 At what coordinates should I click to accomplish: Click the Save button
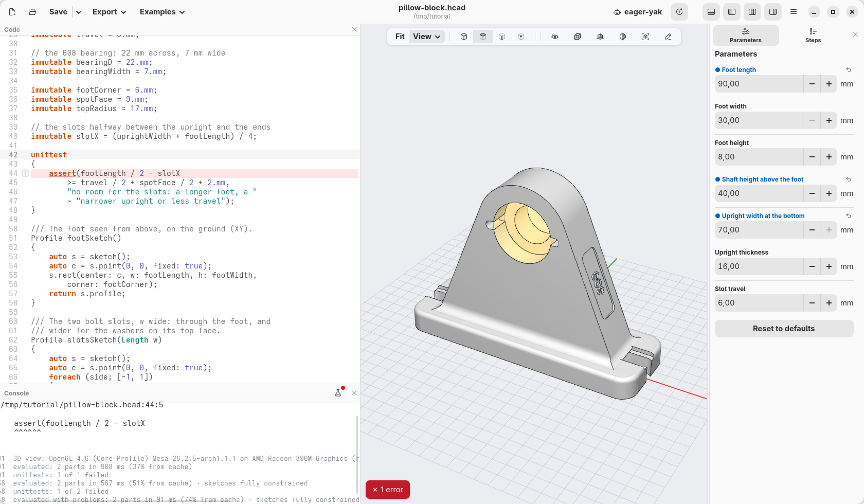pyautogui.click(x=58, y=12)
